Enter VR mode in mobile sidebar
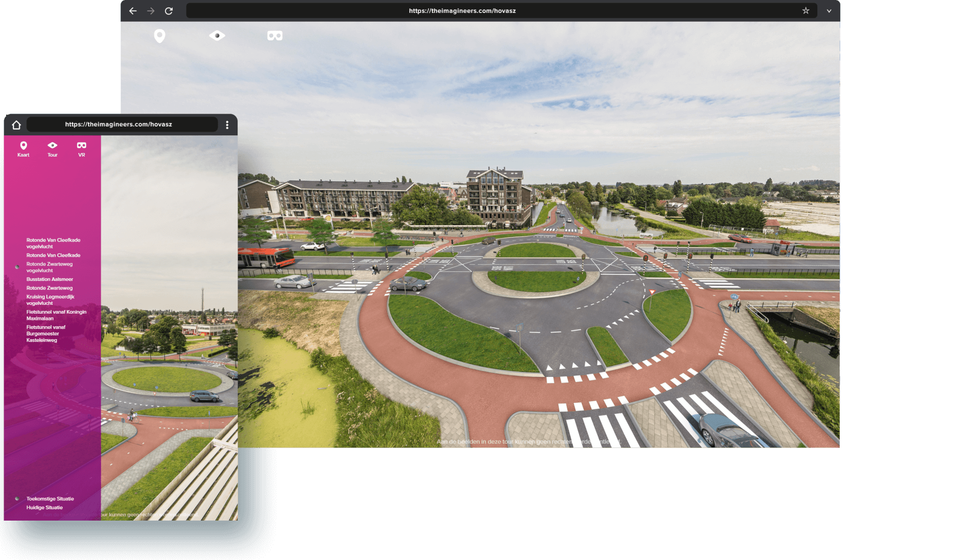Viewport: 960px width, 560px height. (x=81, y=148)
